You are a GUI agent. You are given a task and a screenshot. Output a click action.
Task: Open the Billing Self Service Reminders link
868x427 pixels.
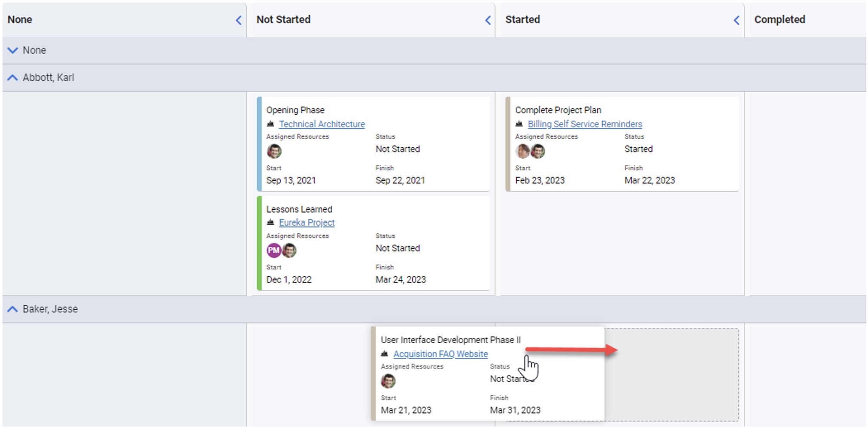(585, 124)
